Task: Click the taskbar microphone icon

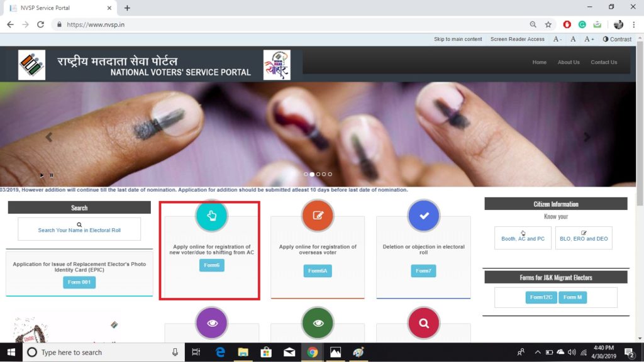Action: point(175,352)
